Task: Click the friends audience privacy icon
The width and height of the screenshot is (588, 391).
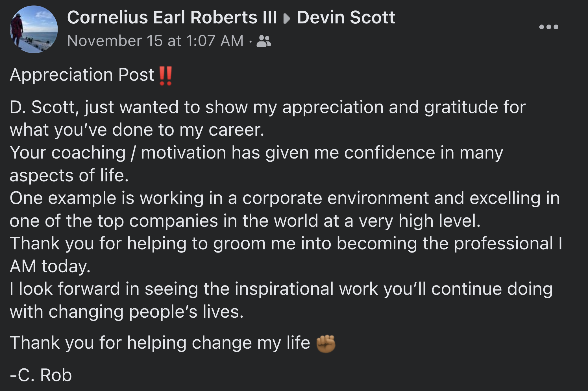Action: pos(264,41)
